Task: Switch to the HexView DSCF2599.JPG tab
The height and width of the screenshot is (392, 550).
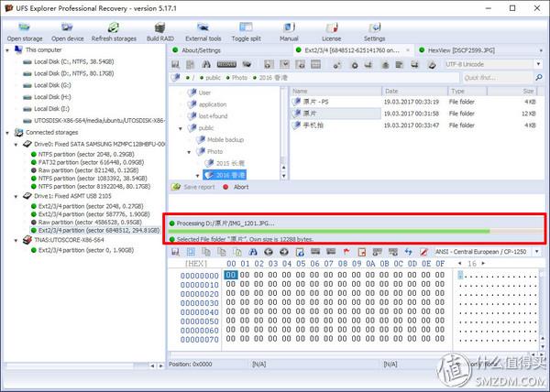Action: (465, 51)
